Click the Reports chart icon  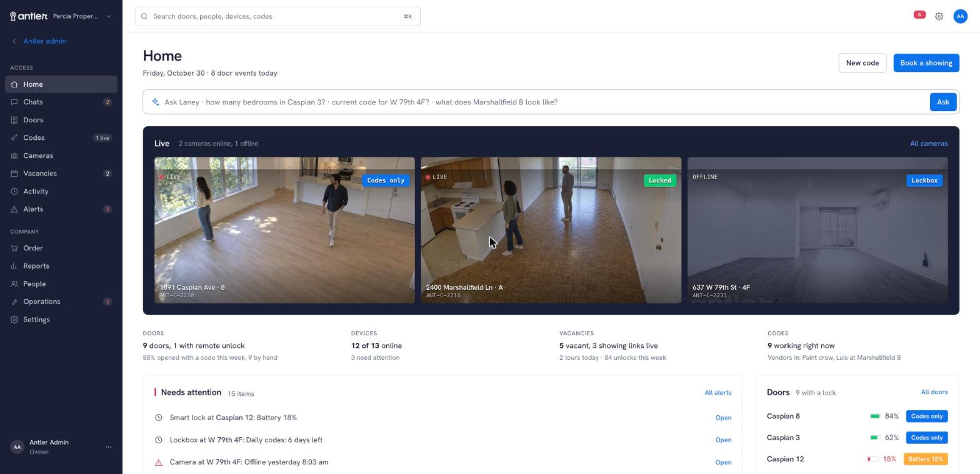[14, 266]
